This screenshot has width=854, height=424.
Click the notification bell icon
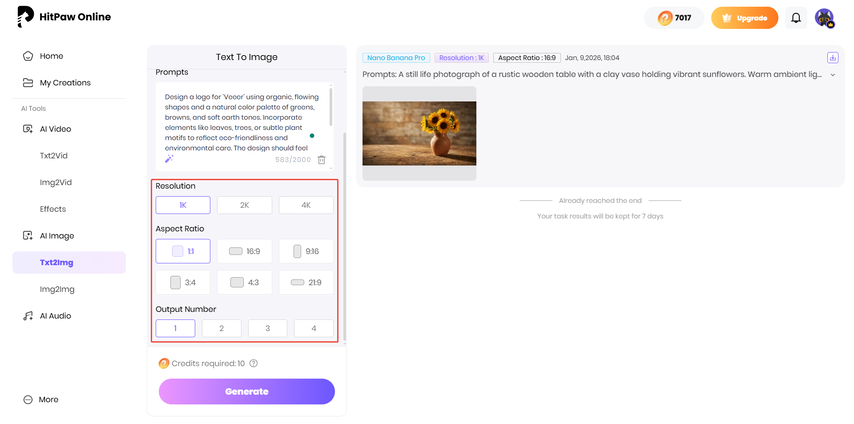click(x=796, y=18)
